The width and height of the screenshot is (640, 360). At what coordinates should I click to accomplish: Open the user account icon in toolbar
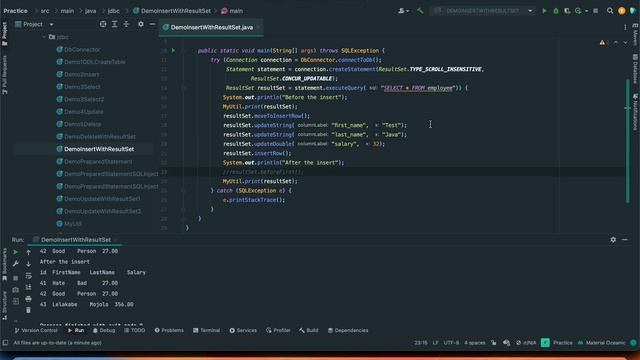[x=402, y=11]
